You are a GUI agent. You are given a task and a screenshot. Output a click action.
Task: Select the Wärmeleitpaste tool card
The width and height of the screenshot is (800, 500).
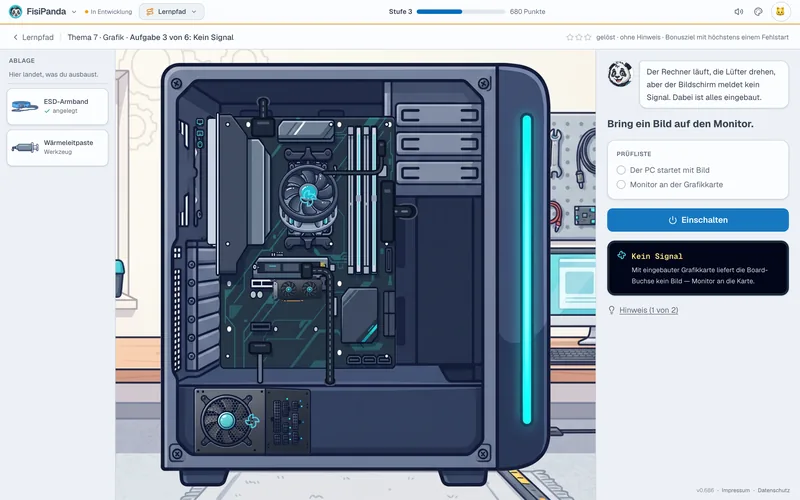pyautogui.click(x=57, y=147)
